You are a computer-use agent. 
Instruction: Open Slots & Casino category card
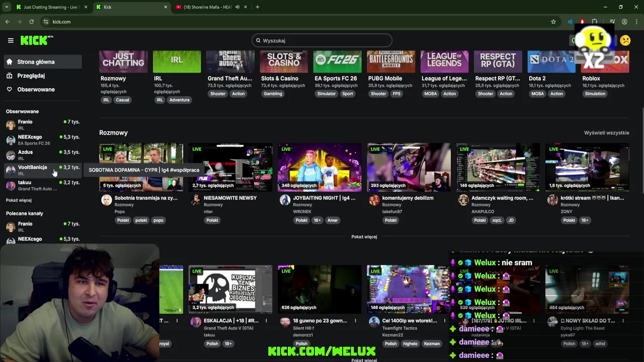(284, 62)
